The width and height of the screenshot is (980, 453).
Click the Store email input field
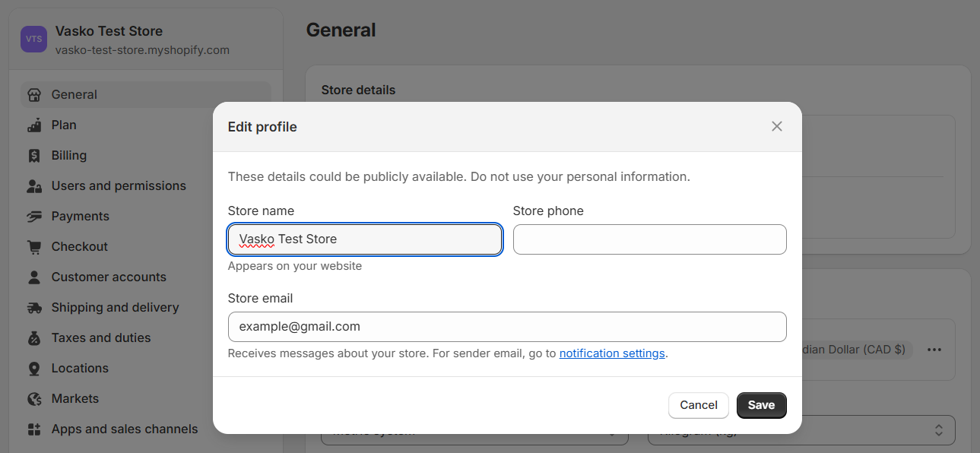506,327
